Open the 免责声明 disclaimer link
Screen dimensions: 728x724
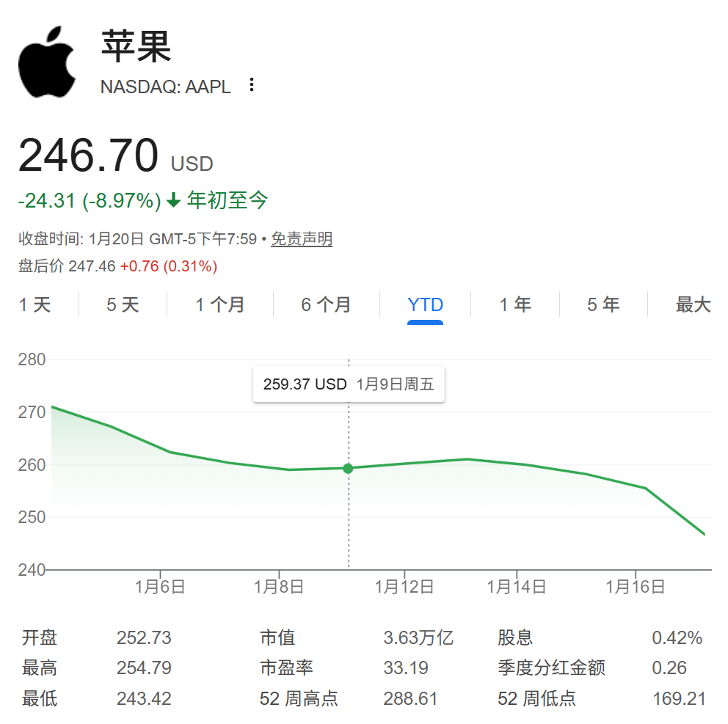(302, 239)
